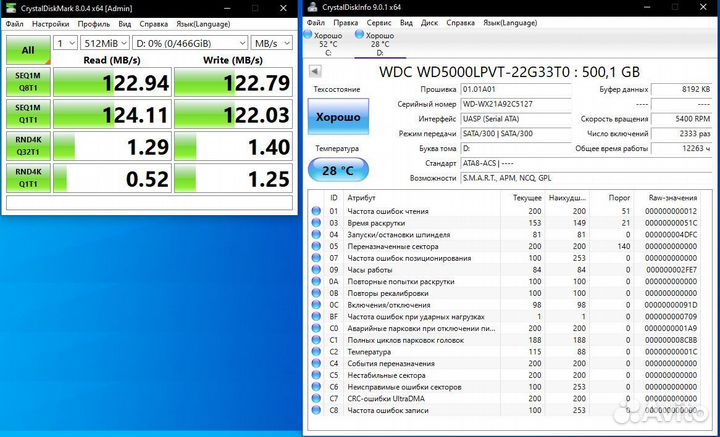The image size is (720, 437).
Task: Open CrystalDiskMark Язык(Language) menu
Action: (x=203, y=24)
